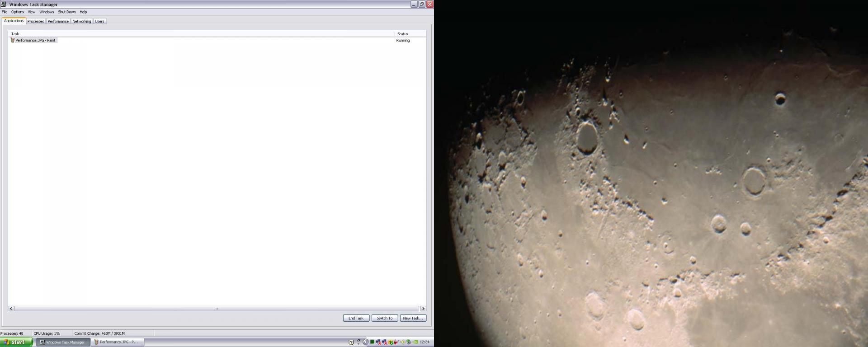Click the CPU Usage: 1% status entry

click(x=47, y=333)
